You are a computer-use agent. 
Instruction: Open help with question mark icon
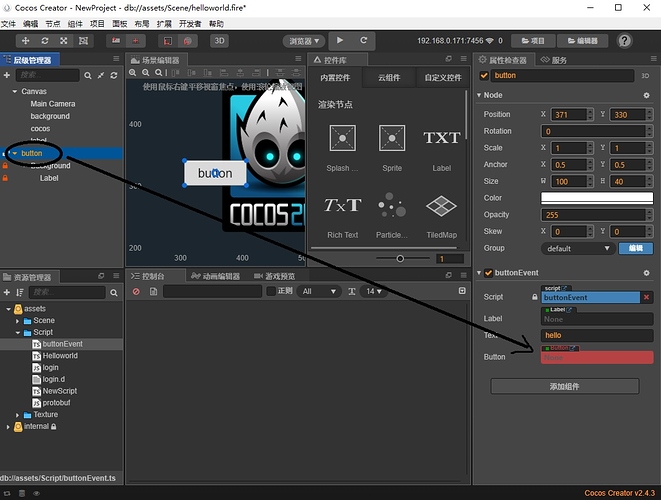(x=624, y=41)
